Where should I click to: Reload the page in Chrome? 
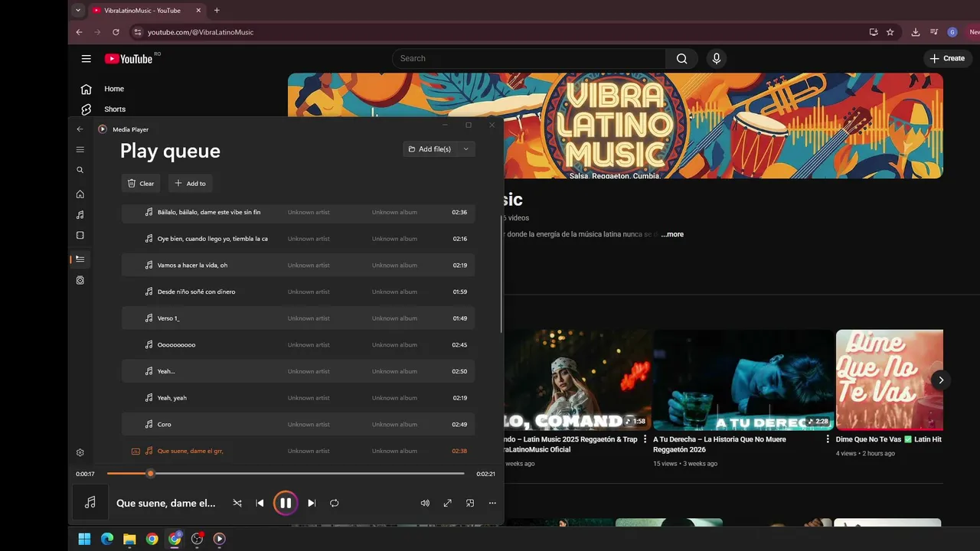pos(116,32)
